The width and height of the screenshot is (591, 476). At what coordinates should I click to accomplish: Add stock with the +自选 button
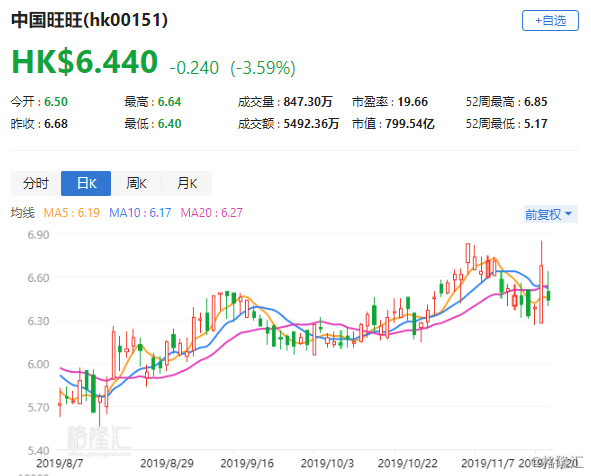pyautogui.click(x=550, y=20)
